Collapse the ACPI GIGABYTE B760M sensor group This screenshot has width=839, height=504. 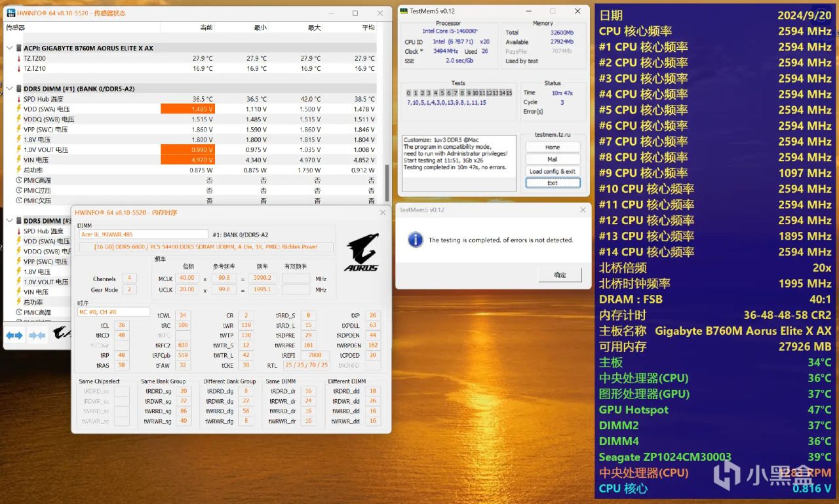point(9,48)
